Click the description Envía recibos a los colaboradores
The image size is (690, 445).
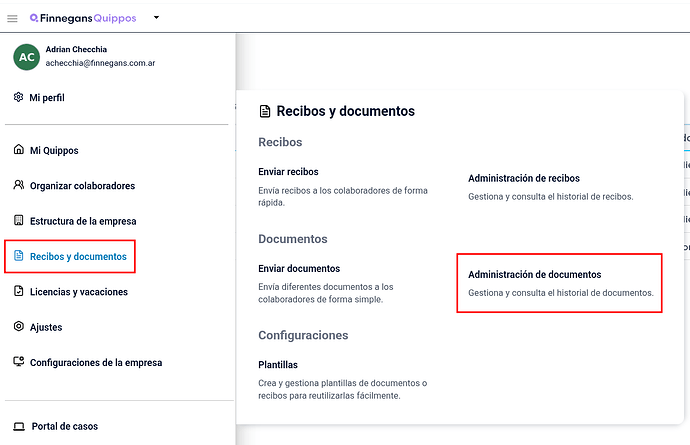pyautogui.click(x=343, y=196)
